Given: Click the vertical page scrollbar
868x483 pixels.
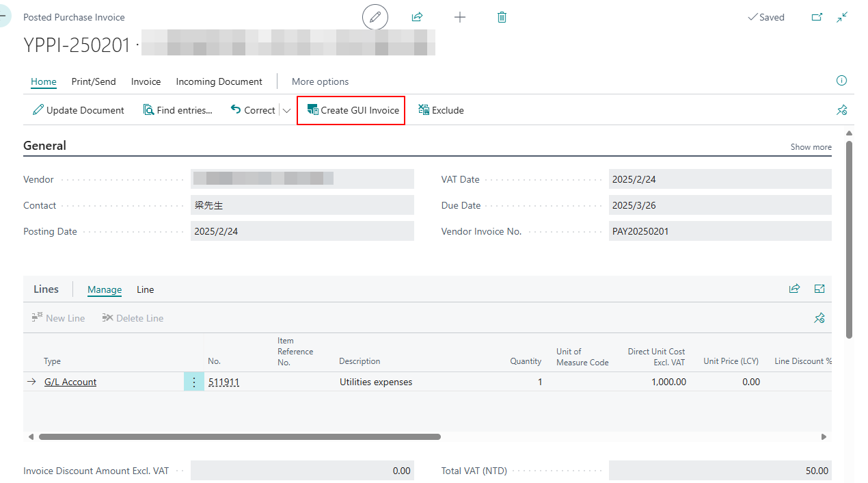Looking at the screenshot, I should tap(850, 239).
